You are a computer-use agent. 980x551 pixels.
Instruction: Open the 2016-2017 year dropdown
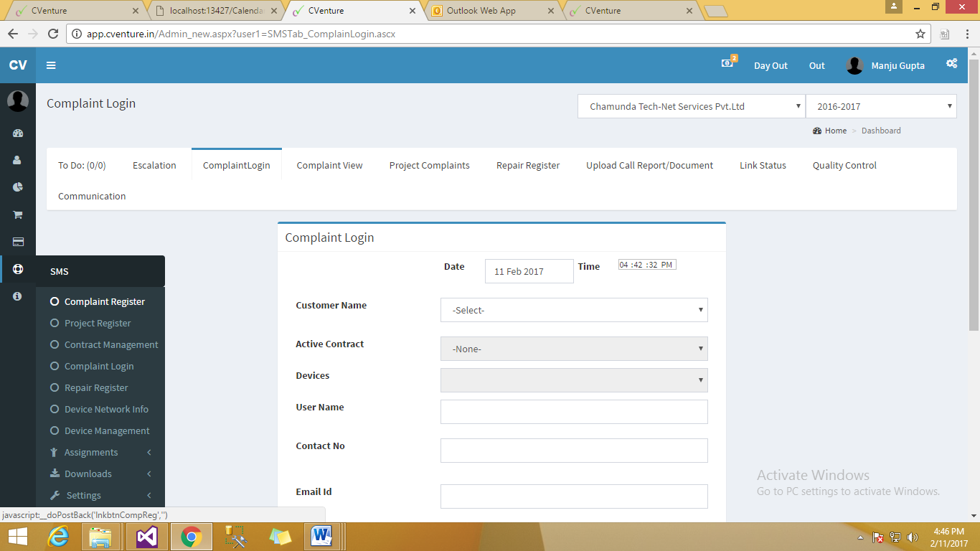click(881, 106)
